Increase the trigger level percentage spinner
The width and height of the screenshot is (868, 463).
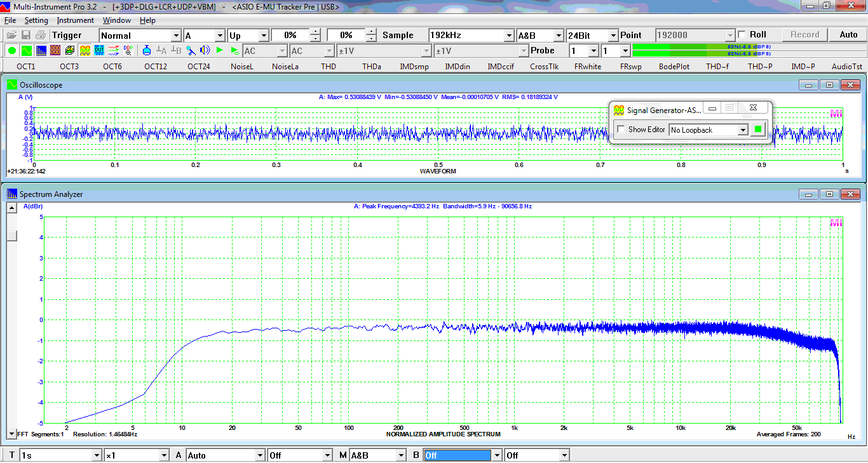315,32
